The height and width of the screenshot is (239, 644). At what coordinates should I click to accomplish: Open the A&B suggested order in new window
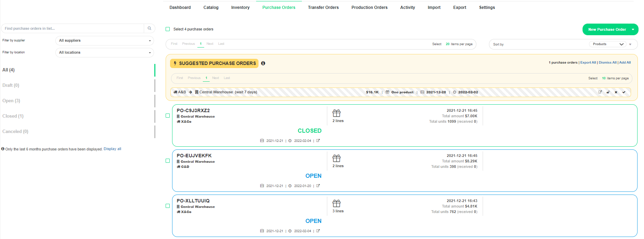click(x=600, y=92)
